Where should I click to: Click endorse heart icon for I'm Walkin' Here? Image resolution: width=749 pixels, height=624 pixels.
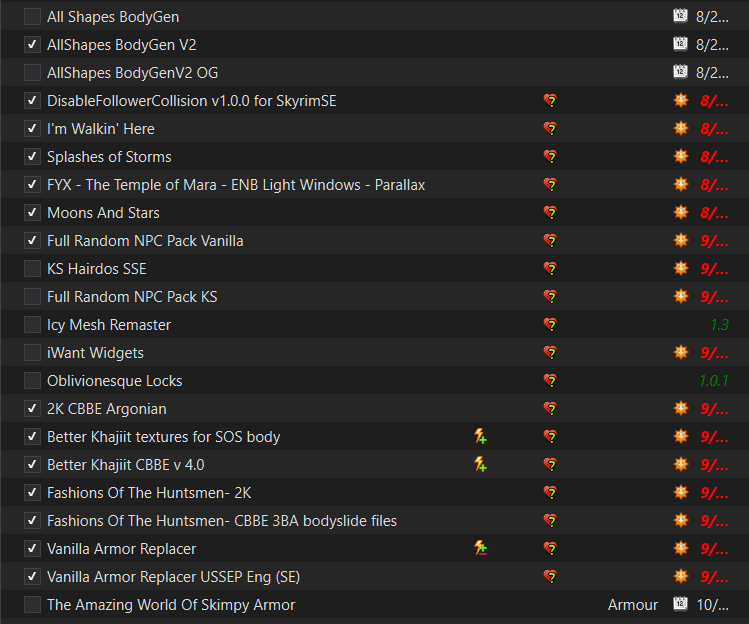550,129
